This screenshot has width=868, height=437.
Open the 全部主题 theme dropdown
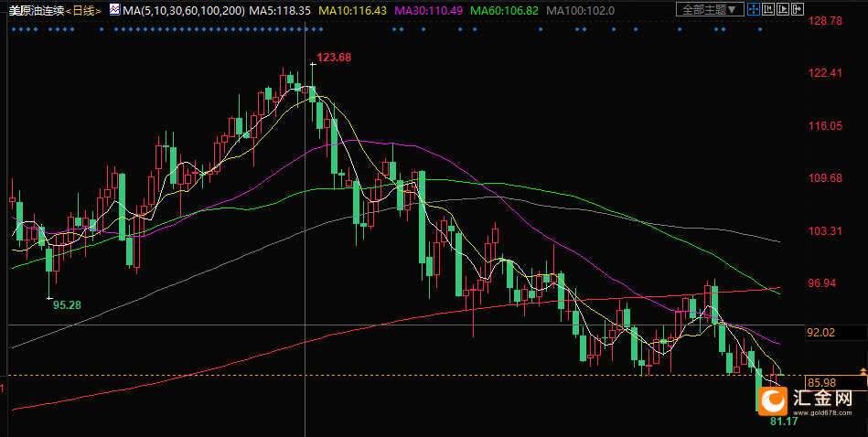[x=711, y=9]
